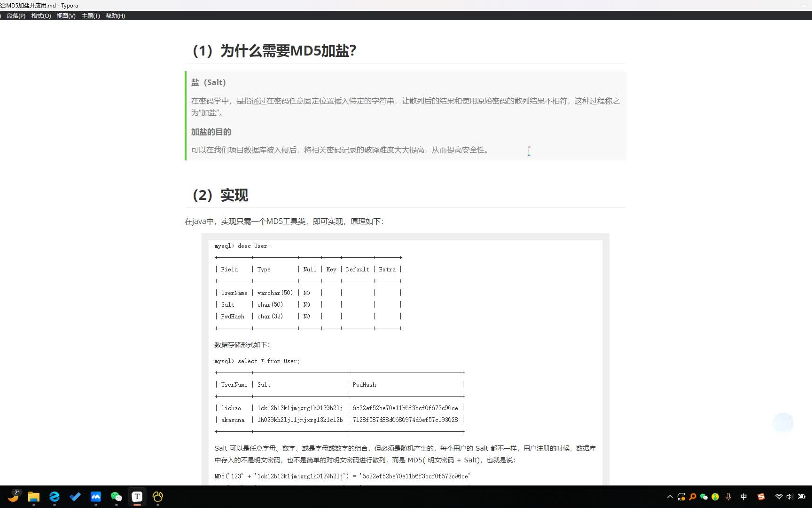This screenshot has height=508, width=812.
Task: Click the MD5('123' + ...) formula line
Action: coord(343,476)
